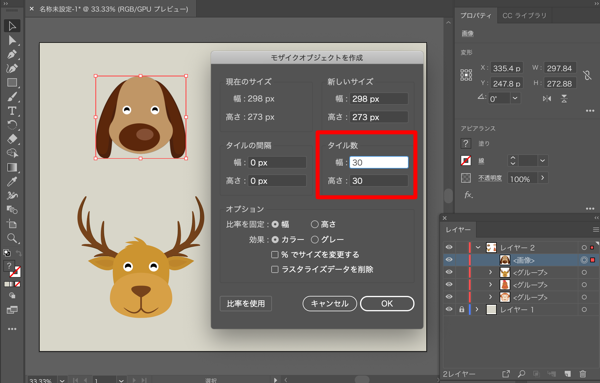Open the rotation angle dropdown

(x=515, y=98)
